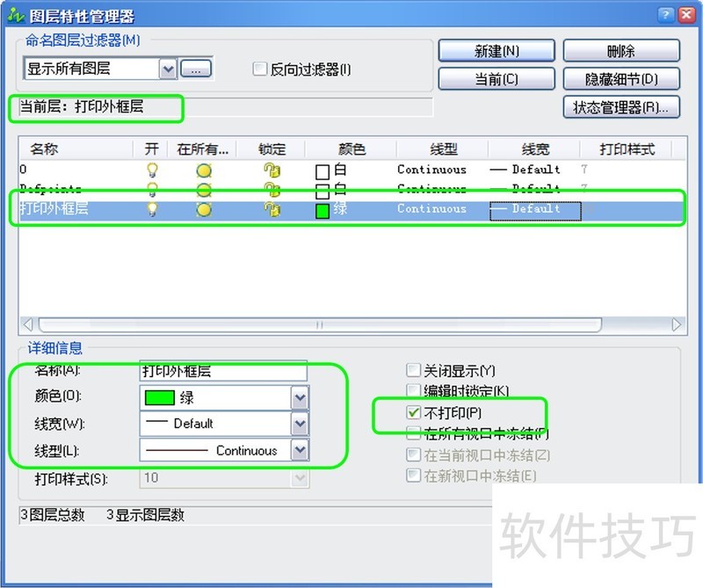Check the 反向过滤器 checkbox
This screenshot has width=703, height=588.
point(259,69)
